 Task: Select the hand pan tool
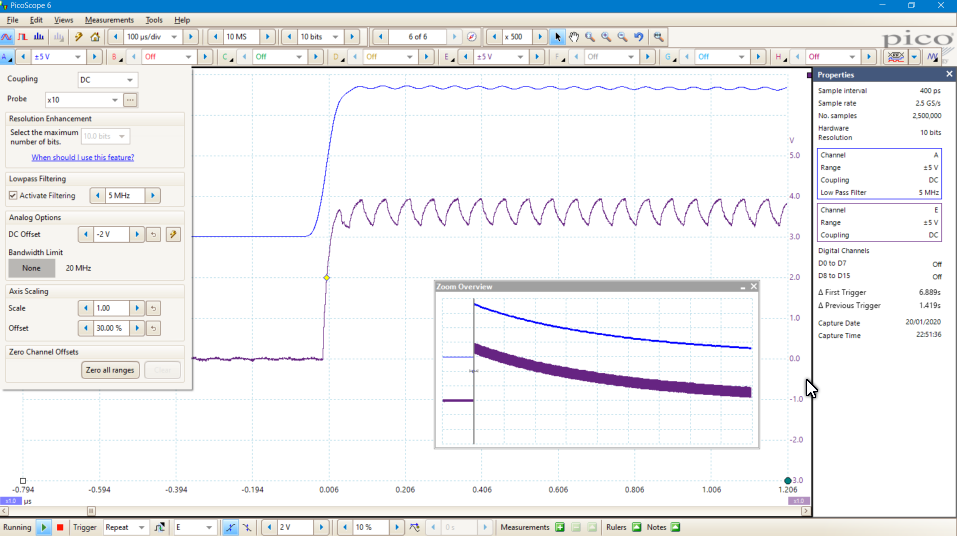pyautogui.click(x=574, y=37)
